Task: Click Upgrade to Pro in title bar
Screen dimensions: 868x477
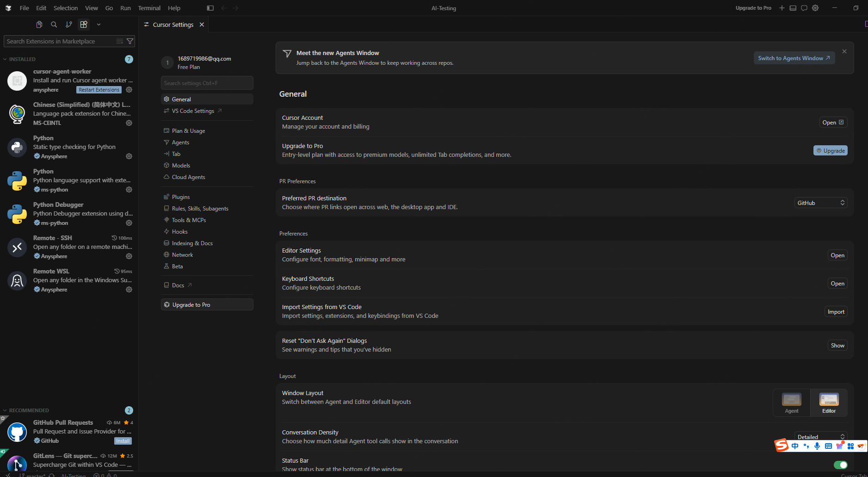Action: click(x=753, y=8)
